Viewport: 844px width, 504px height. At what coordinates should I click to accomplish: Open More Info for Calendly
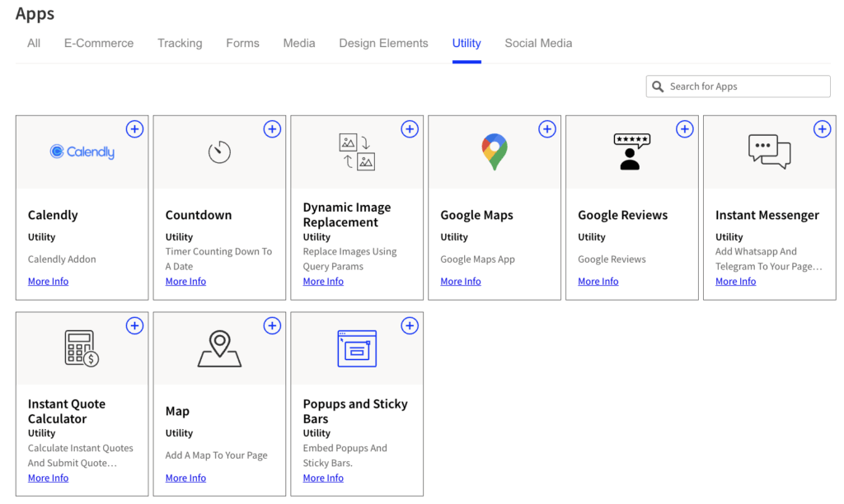click(48, 282)
